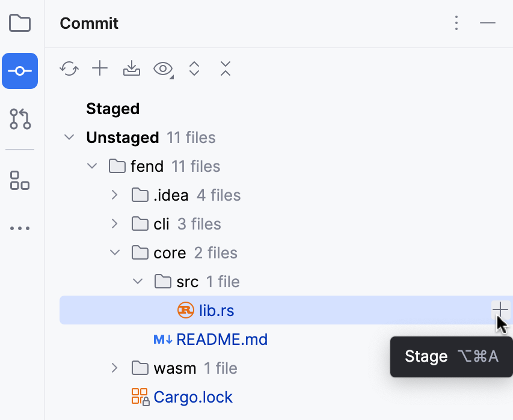The image size is (513, 420).
Task: Open the version control branches icon
Action: pos(20,119)
